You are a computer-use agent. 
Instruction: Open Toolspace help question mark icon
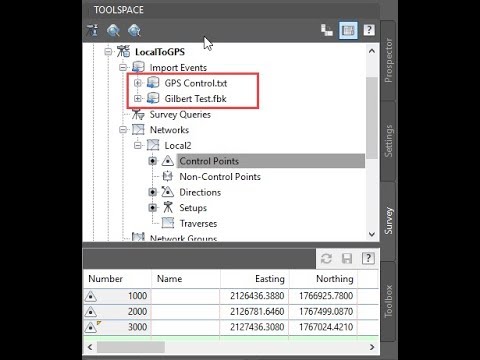(x=369, y=30)
